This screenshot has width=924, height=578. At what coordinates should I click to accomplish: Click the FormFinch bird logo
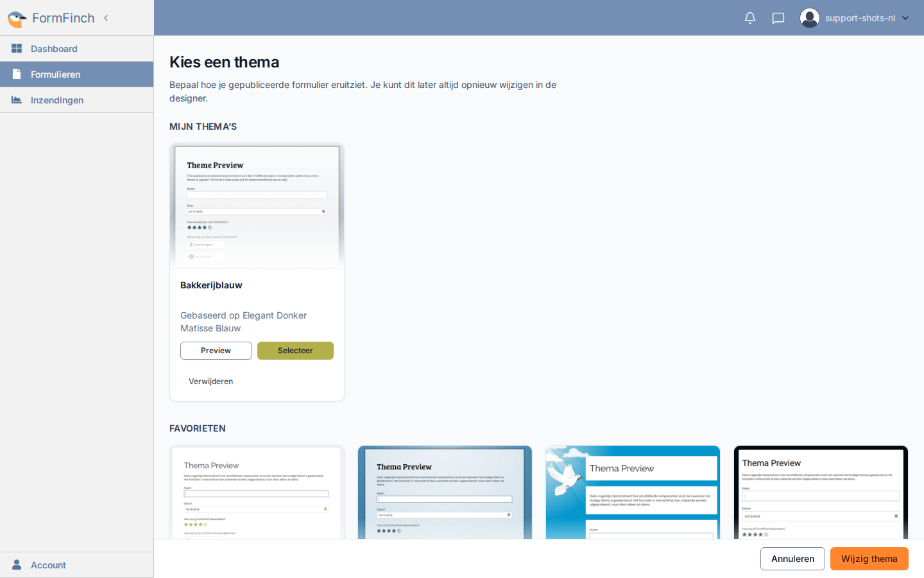pos(17,19)
